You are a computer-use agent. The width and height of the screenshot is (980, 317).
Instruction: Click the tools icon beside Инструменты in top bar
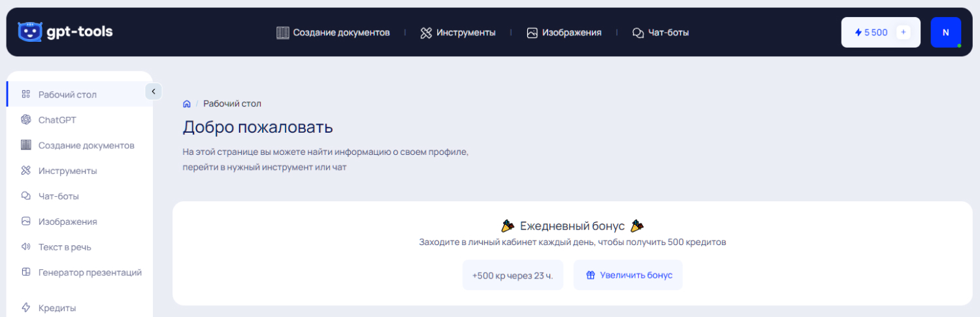[426, 33]
